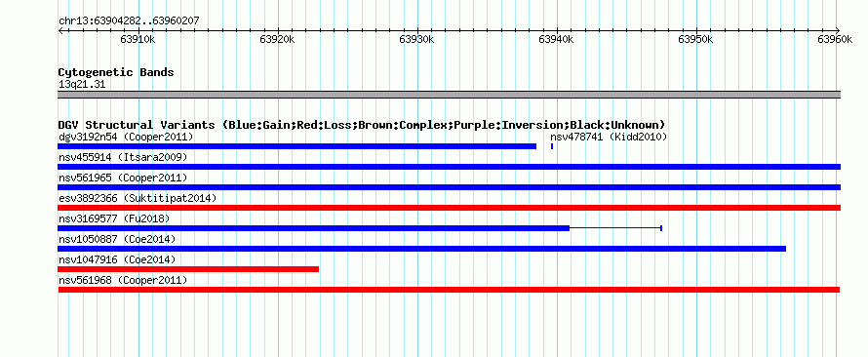Click the short red bar of nsv1047916

[x=188, y=269]
